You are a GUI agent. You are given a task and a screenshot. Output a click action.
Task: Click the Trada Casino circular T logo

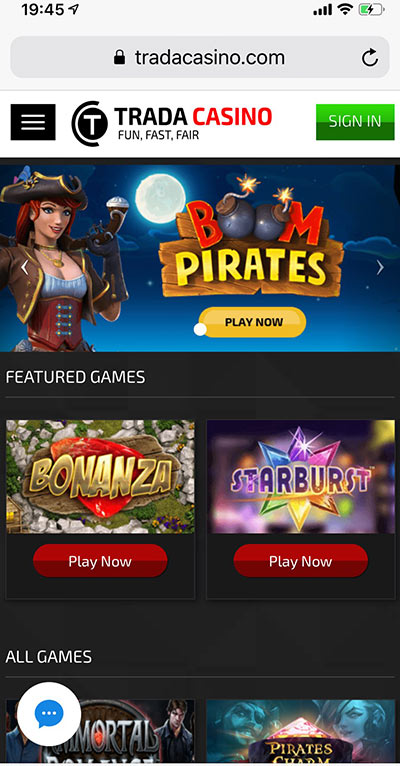(x=89, y=124)
